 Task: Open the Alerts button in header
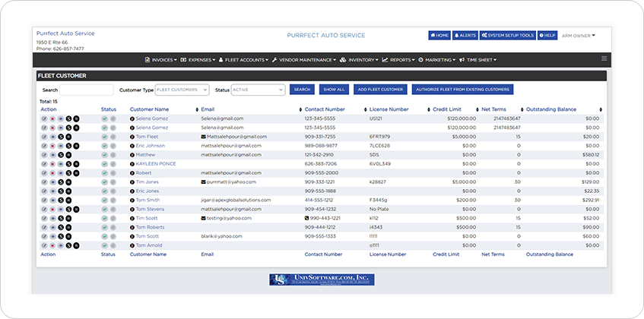point(465,36)
